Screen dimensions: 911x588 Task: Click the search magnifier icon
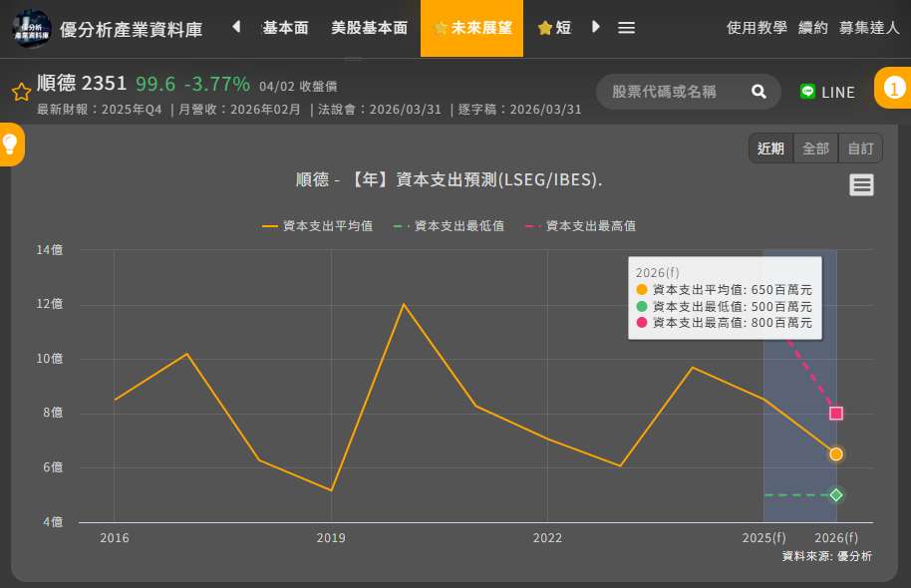759,92
